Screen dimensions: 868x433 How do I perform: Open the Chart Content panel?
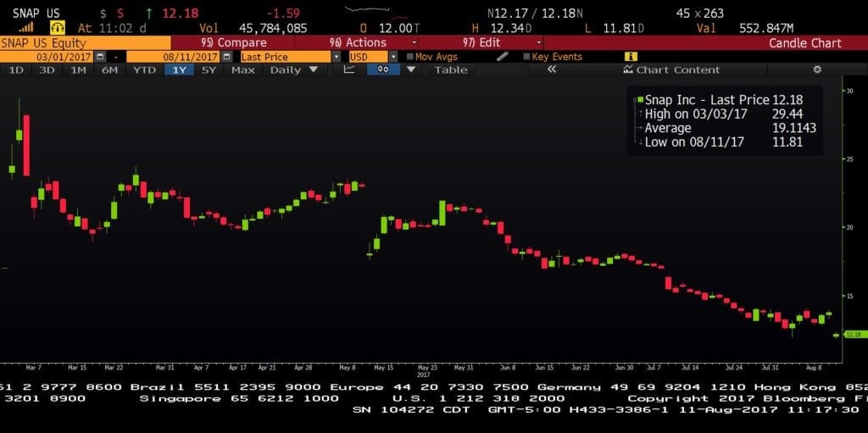[671, 69]
